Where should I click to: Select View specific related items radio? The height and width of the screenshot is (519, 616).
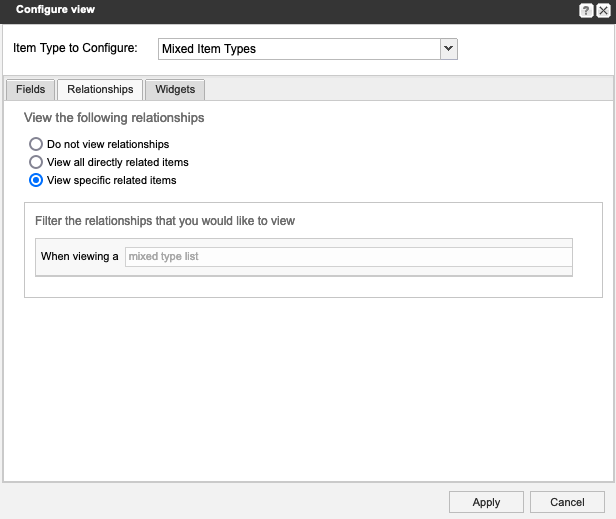[36, 180]
